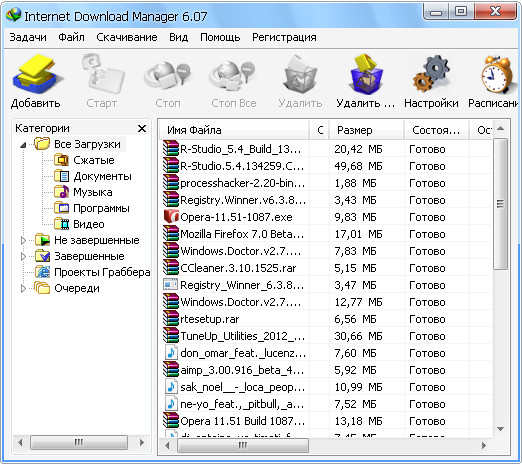Click the don_omar_feat music file icon
The image size is (522, 464).
[171, 353]
